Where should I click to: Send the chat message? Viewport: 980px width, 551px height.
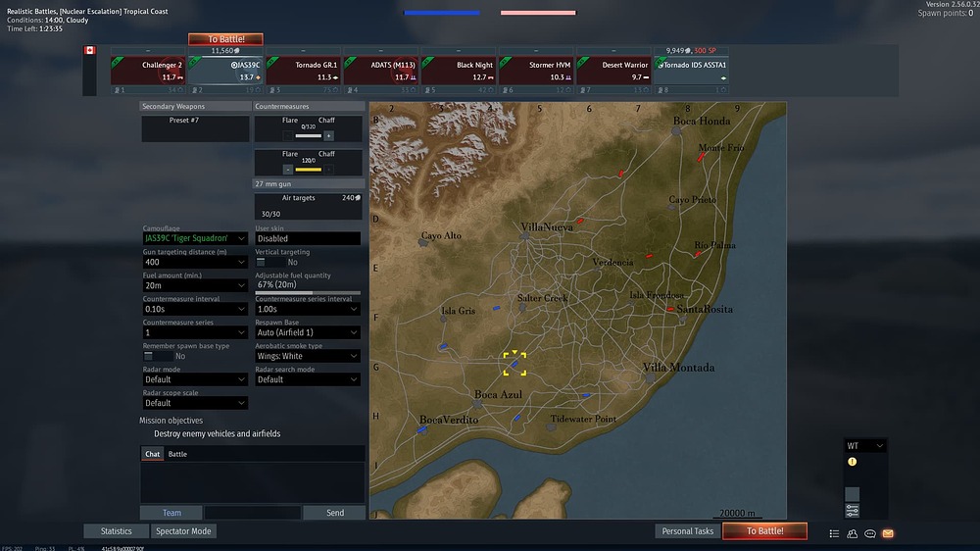(x=334, y=513)
